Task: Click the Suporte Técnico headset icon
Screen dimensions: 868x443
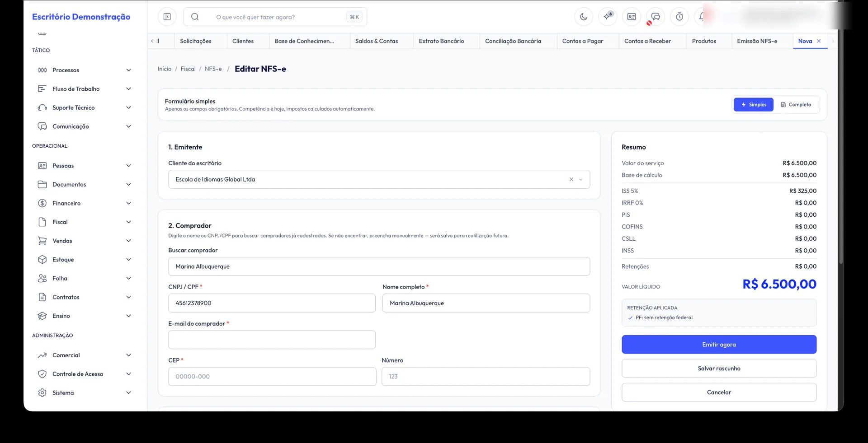Action: pos(42,107)
